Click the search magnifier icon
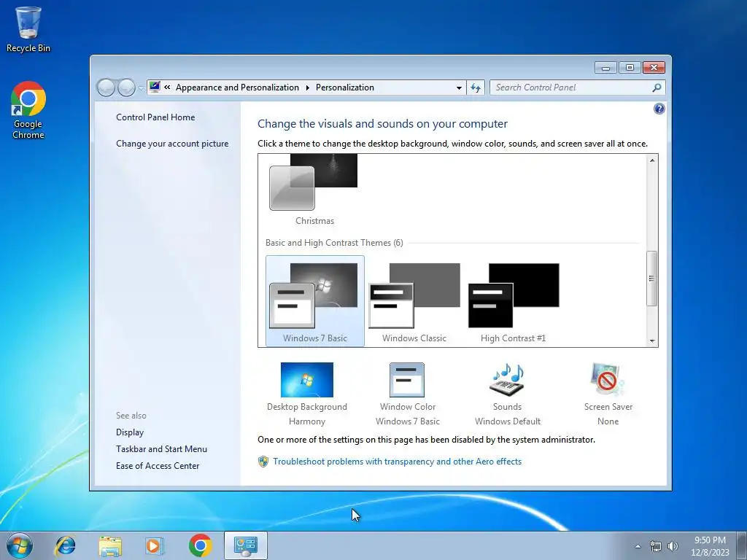The height and width of the screenshot is (560, 747). click(x=657, y=87)
